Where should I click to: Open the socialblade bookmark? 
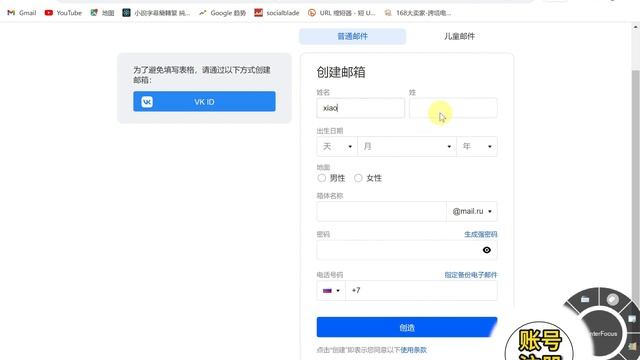coord(277,13)
